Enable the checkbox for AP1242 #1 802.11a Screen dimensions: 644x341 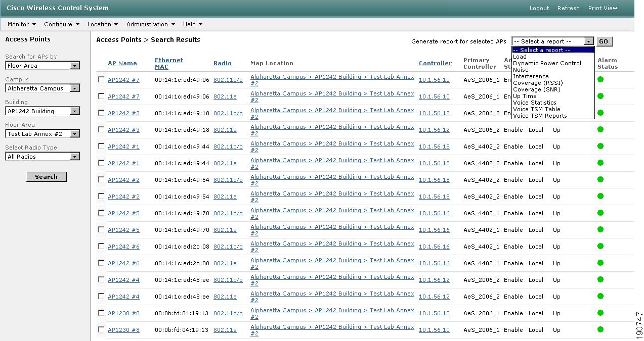coord(101,163)
